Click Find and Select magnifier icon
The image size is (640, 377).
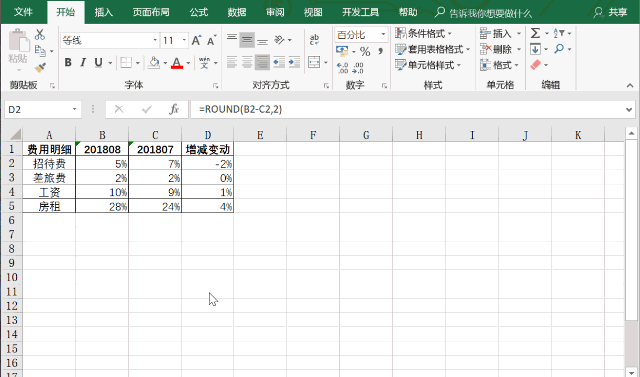(x=559, y=49)
